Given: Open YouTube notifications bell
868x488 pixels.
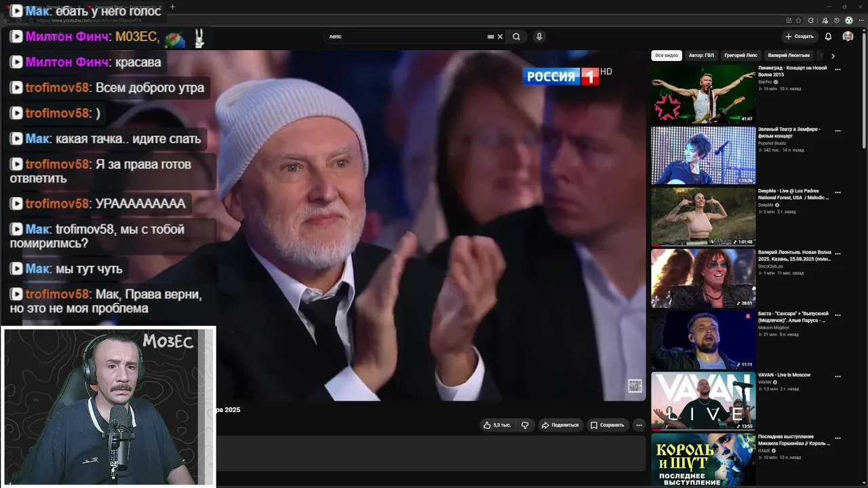Looking at the screenshot, I should [828, 37].
